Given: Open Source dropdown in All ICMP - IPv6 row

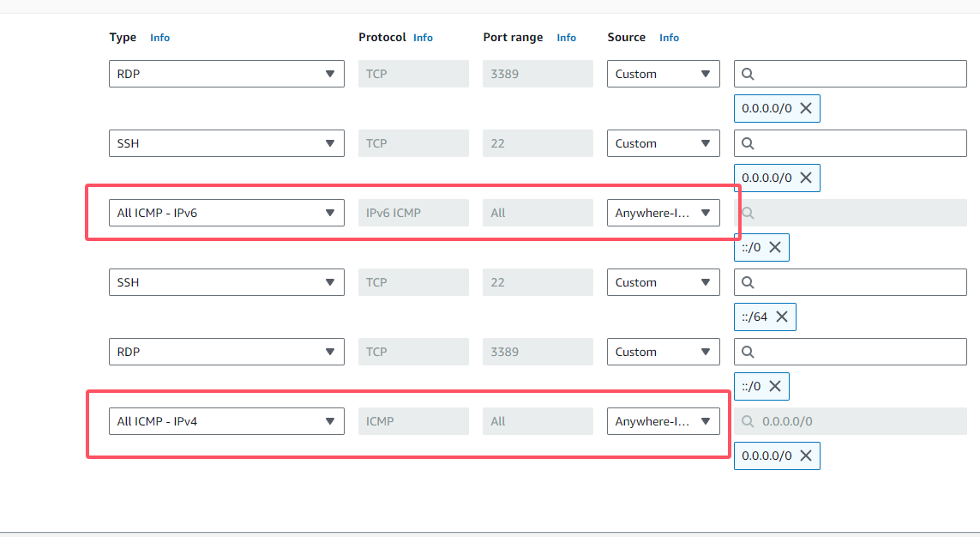Looking at the screenshot, I should (x=663, y=213).
